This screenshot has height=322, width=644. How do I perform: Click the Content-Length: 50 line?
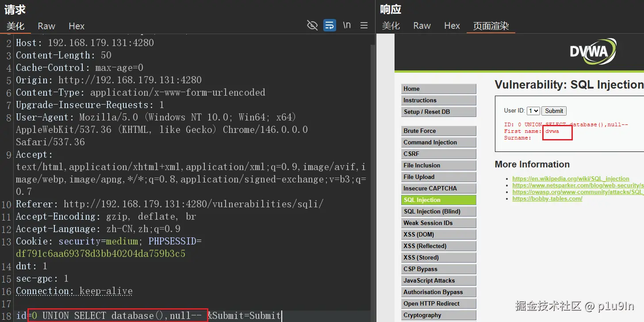64,55
